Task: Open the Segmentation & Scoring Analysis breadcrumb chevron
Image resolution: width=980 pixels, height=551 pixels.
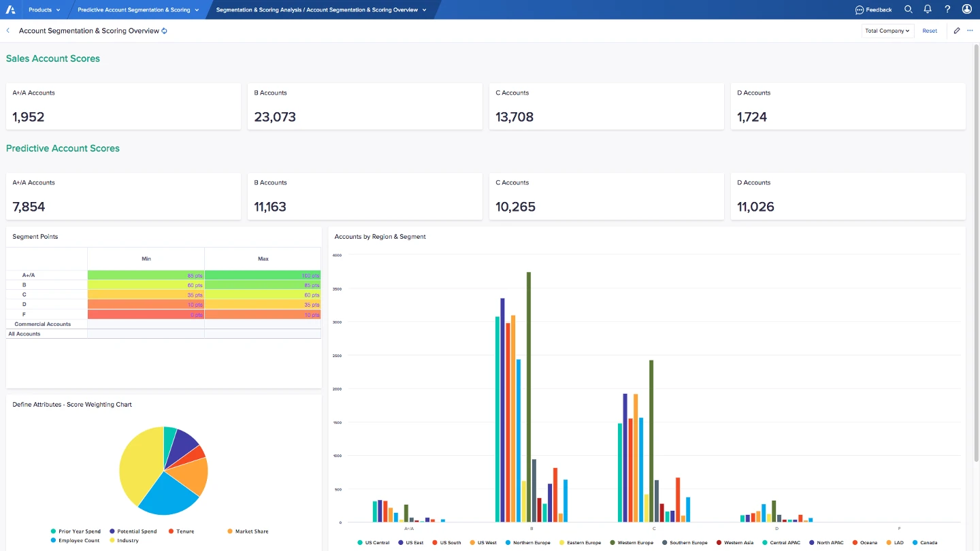Action: click(425, 10)
